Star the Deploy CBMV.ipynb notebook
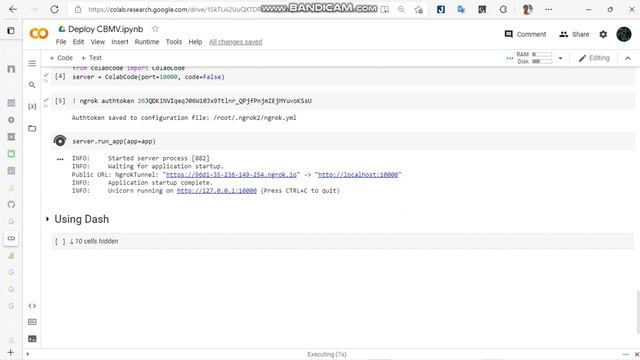This screenshot has height=360, width=640. (155, 29)
